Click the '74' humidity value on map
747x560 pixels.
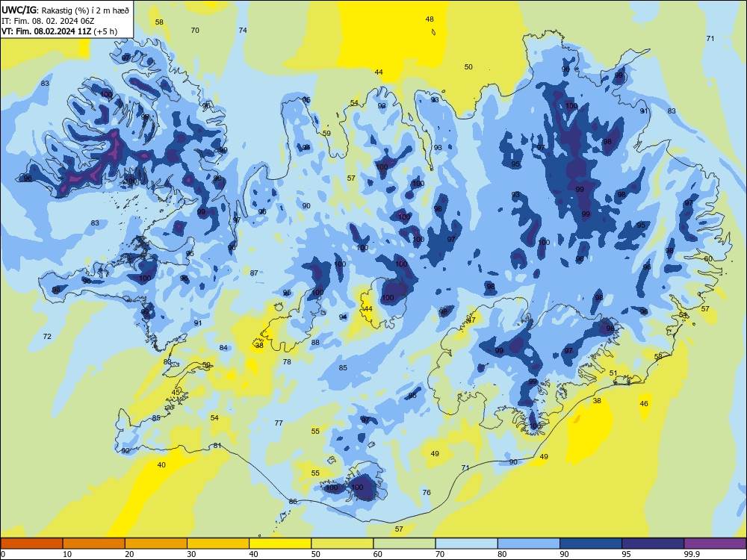(243, 30)
